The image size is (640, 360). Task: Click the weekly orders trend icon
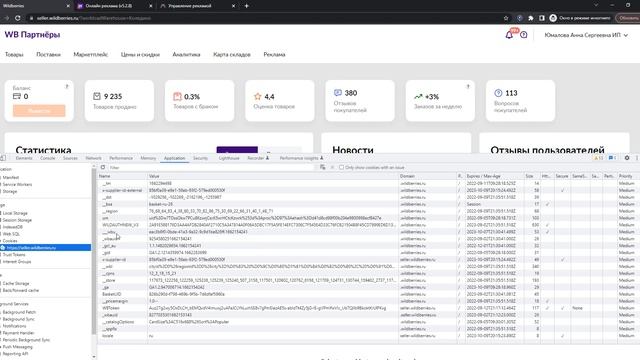click(418, 97)
